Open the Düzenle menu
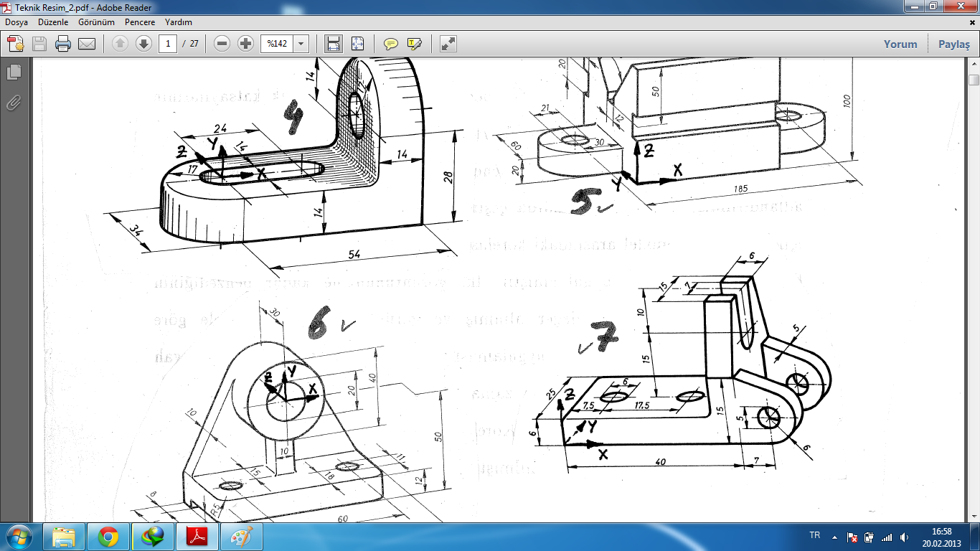This screenshot has height=551, width=980. coord(52,22)
